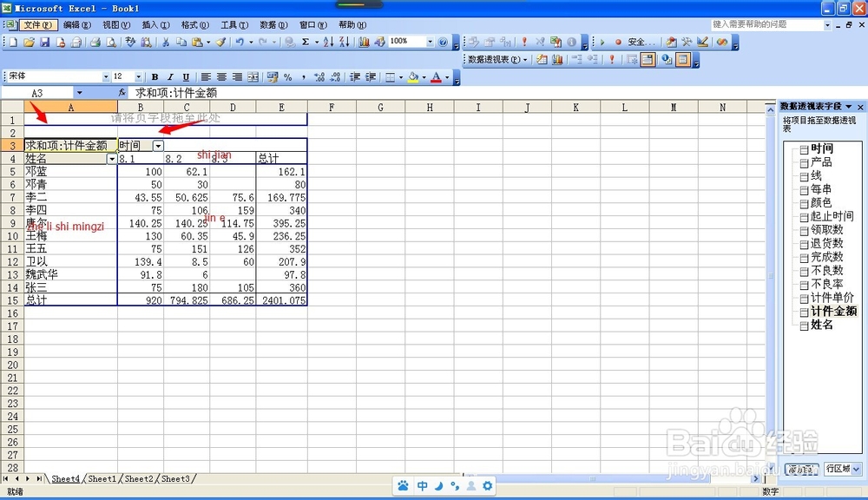Image resolution: width=868 pixels, height=500 pixels.
Task: Toggle Italic formatting
Action: (170, 77)
